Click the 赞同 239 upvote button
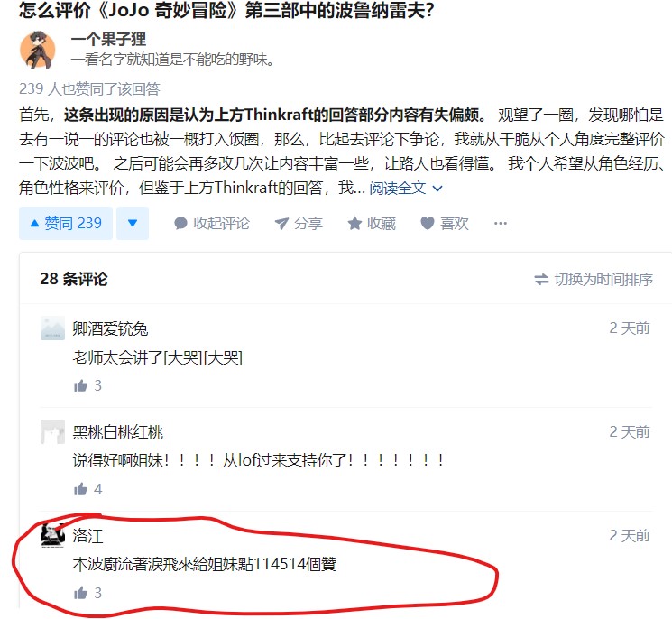 (66, 223)
